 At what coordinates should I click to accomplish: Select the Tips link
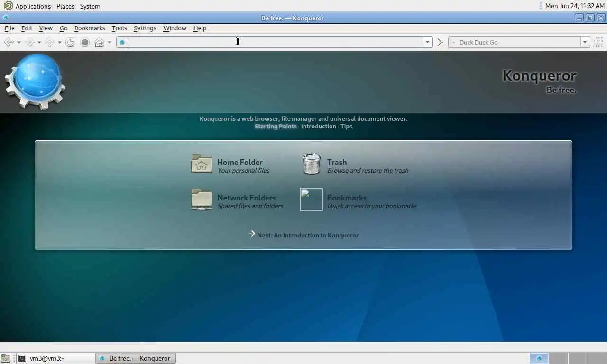tap(346, 126)
